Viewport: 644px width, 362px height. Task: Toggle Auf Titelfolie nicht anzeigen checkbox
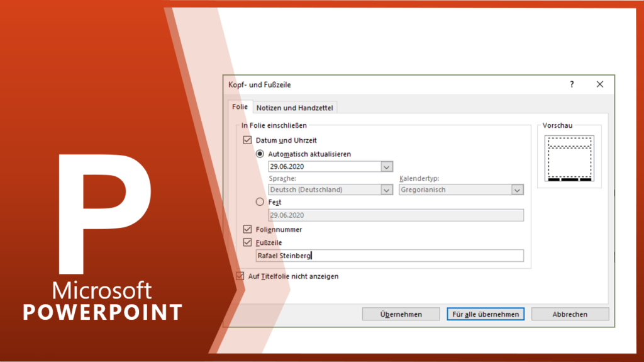(240, 276)
